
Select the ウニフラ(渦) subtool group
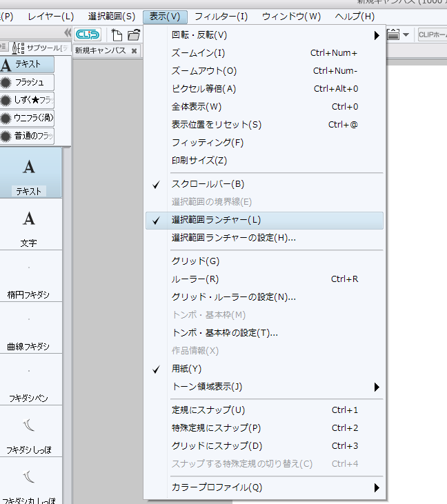point(27,119)
